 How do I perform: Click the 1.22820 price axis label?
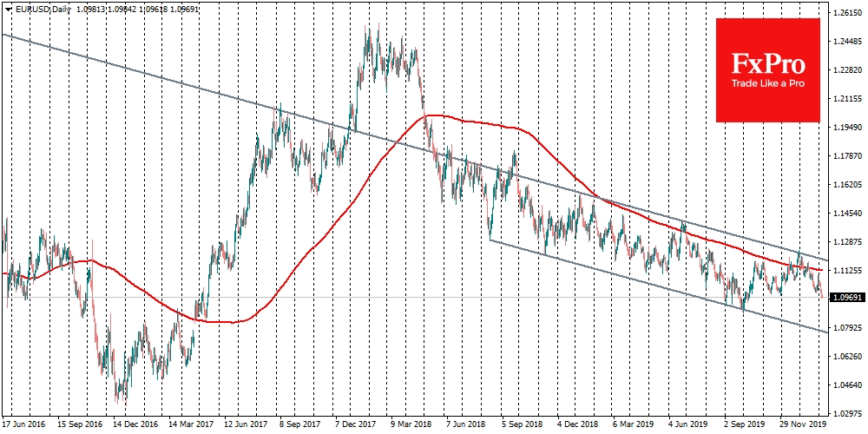[x=849, y=70]
